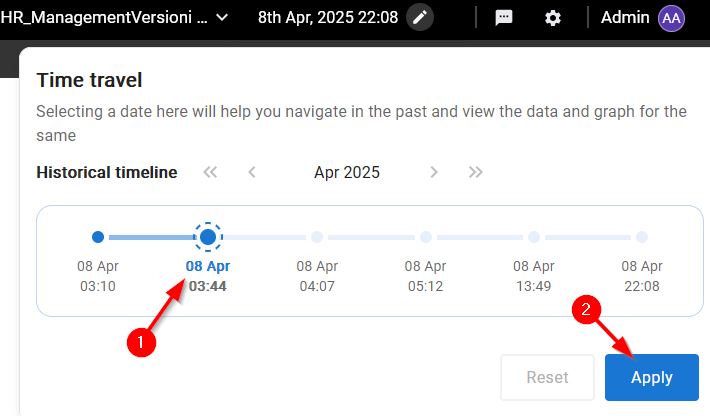The height and width of the screenshot is (416, 710).
Task: Select the 03:10 timeline point
Action: (98, 237)
